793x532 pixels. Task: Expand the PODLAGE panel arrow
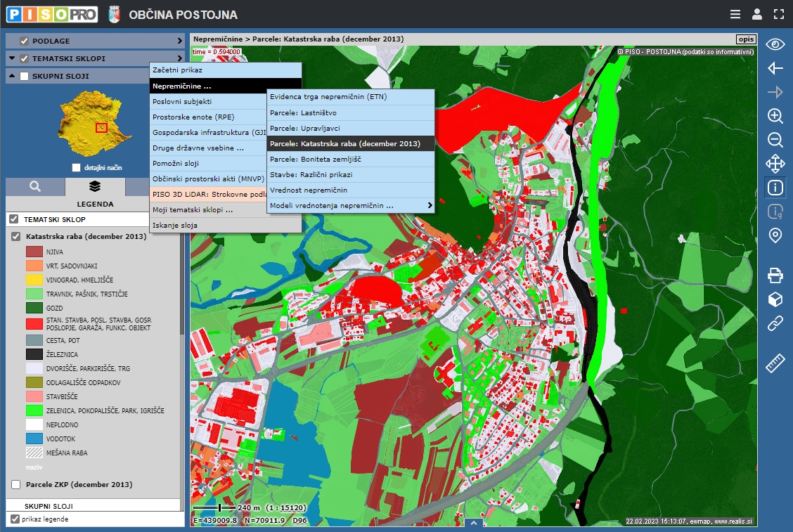click(179, 41)
